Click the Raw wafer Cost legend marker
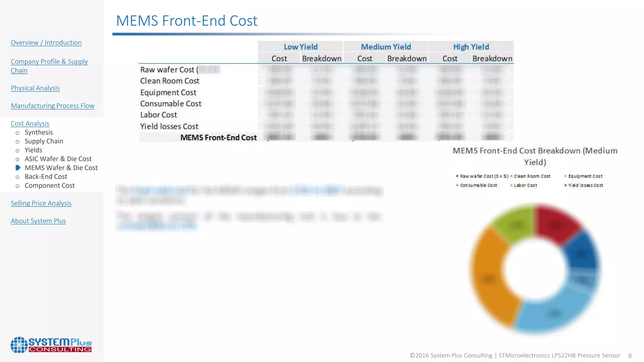Viewport: 644px width, 362px height. click(457, 176)
